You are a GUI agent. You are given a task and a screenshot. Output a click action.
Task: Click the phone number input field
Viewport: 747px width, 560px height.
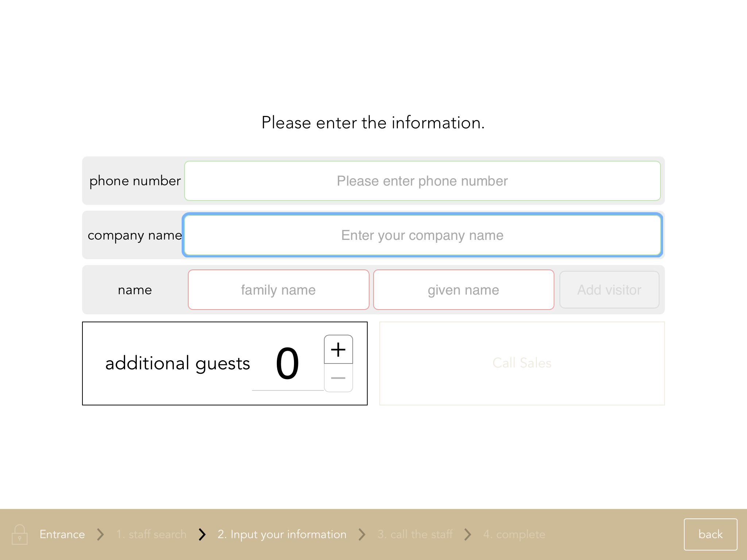coord(422,181)
